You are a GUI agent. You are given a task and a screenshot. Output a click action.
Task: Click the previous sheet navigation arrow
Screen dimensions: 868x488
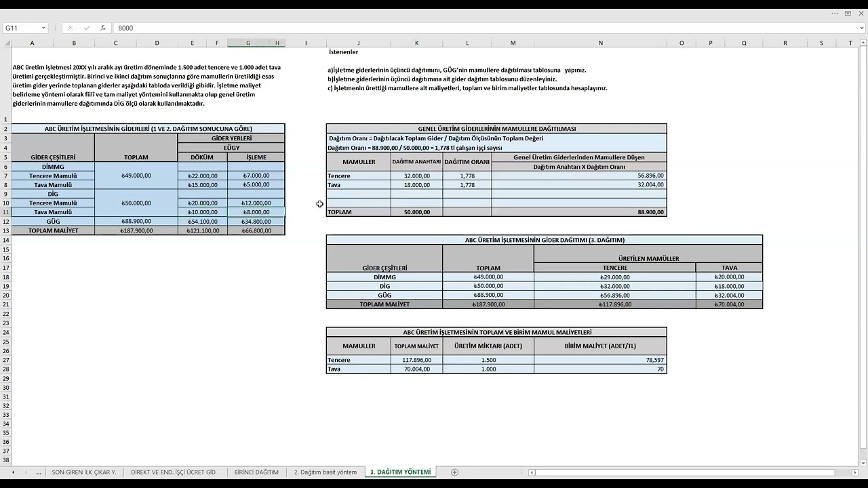coord(12,472)
